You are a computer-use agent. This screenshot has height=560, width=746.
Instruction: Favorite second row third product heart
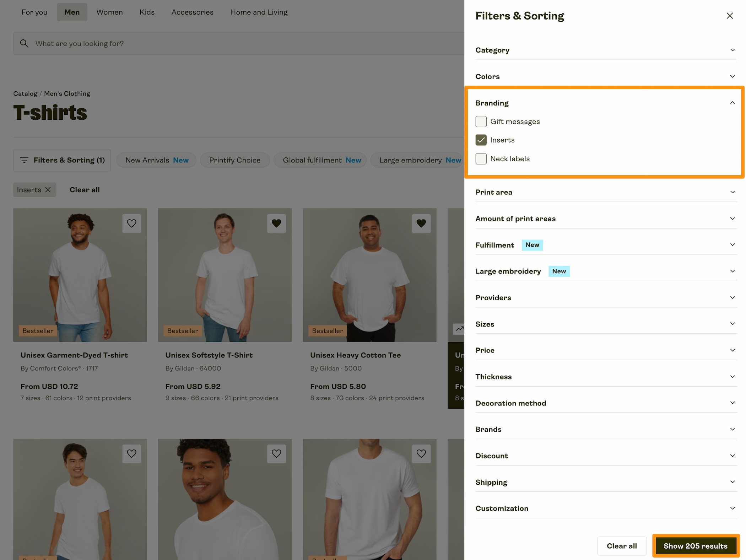tap(421, 454)
